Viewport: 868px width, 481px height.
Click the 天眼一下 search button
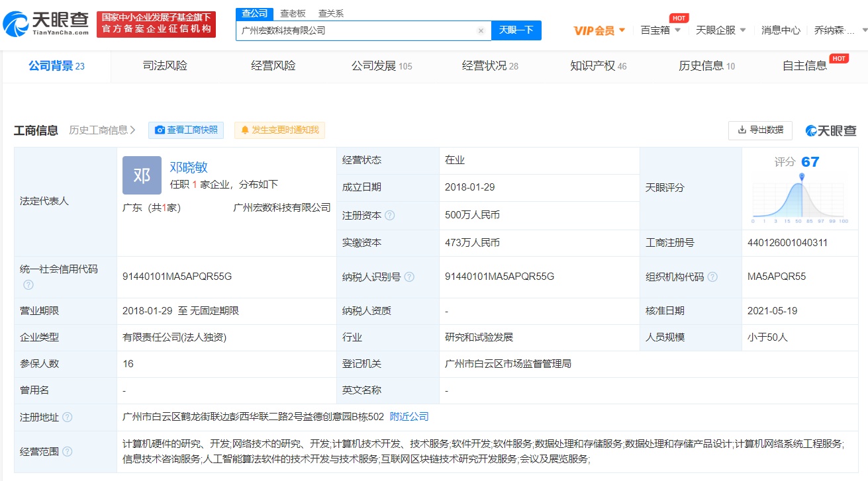tap(516, 30)
